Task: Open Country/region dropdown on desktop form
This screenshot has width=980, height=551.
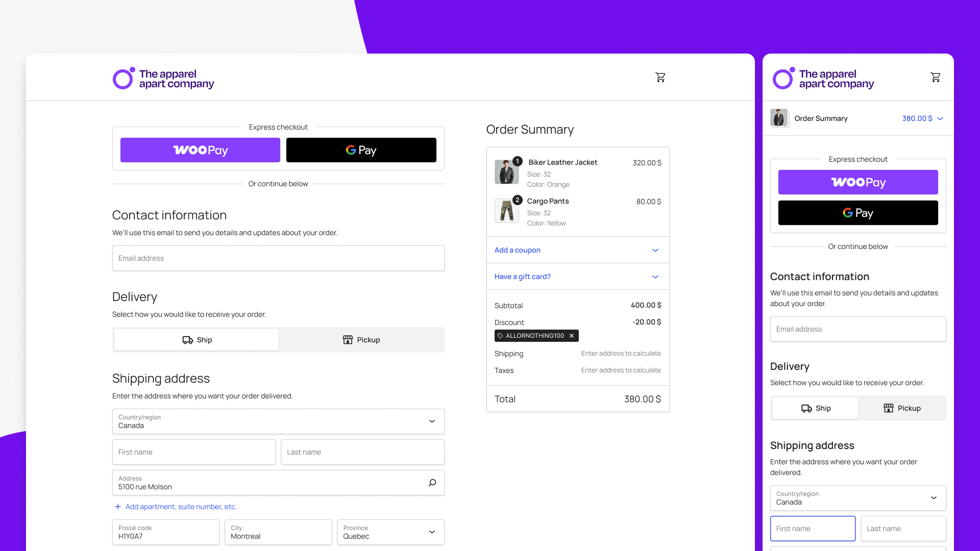Action: [x=278, y=421]
